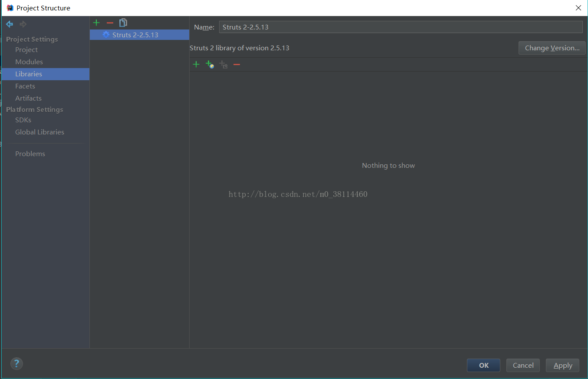The height and width of the screenshot is (379, 588).
Task: Click the Struts library icon in list
Action: (x=106, y=35)
